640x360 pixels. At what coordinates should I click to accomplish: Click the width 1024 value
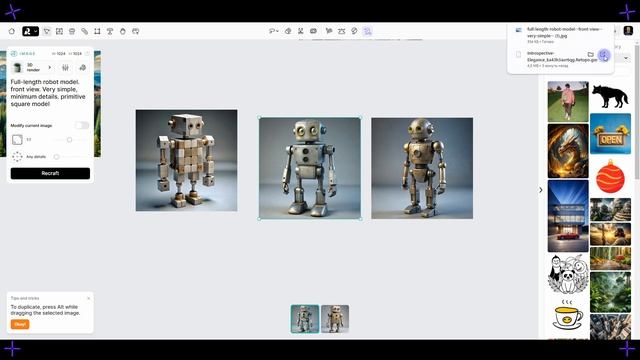(59, 53)
